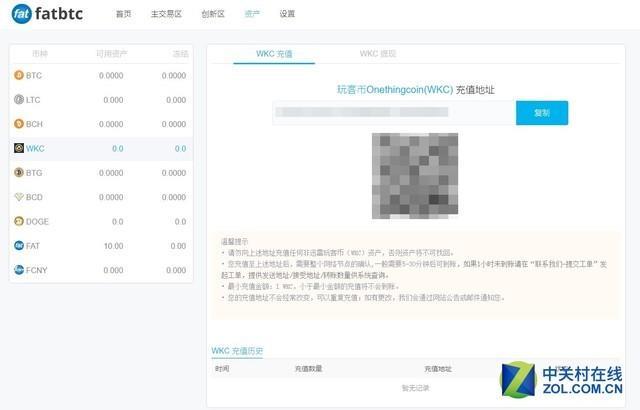Select the LTC row label
640x410 pixels.
[33, 100]
